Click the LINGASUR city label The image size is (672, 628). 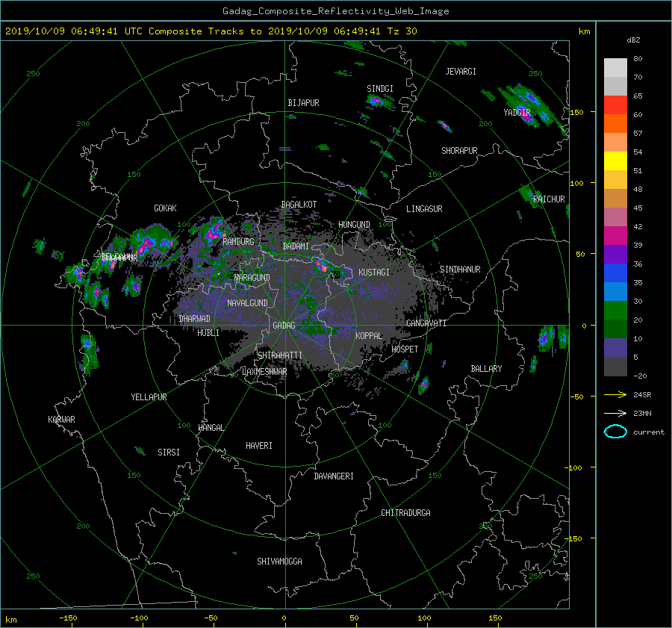point(424,209)
